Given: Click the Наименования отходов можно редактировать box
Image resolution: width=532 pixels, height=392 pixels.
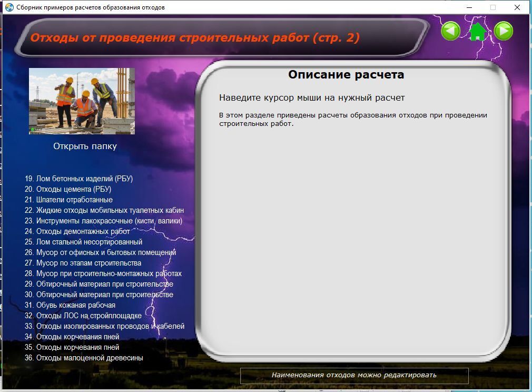Looking at the screenshot, I should pyautogui.click(x=354, y=375).
